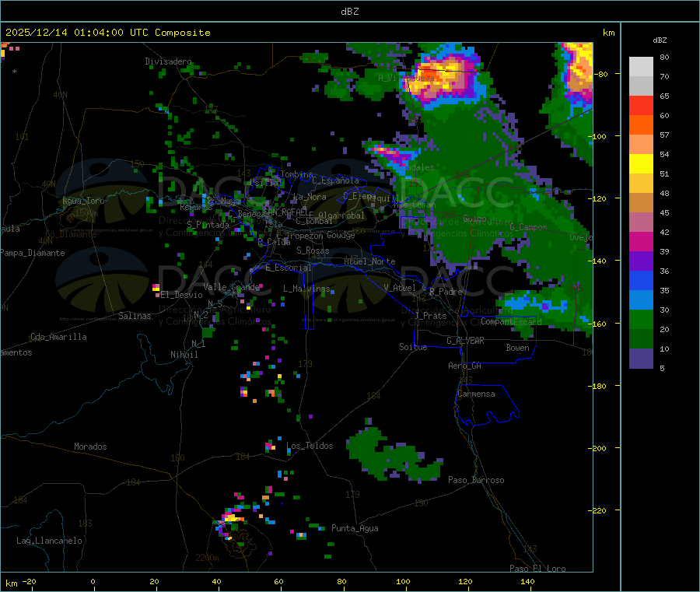The image size is (700, 592).
Task: Click the Nihuil location label
Action: point(184,355)
